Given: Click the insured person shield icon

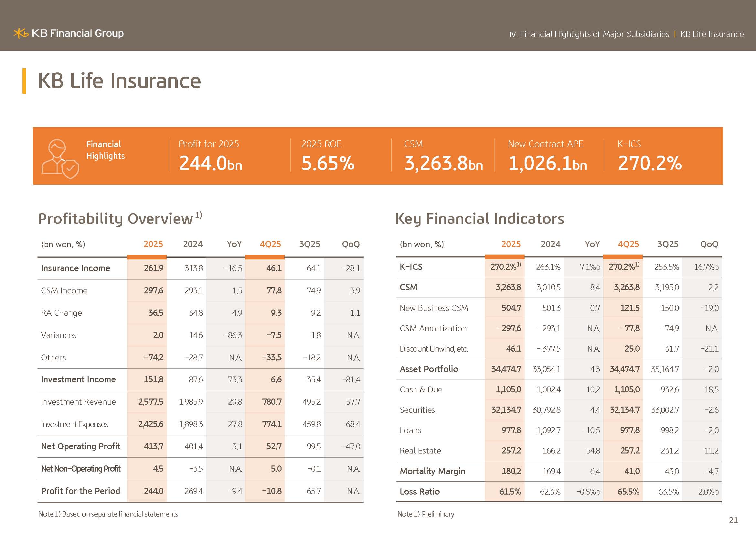Looking at the screenshot, I should coord(60,159).
